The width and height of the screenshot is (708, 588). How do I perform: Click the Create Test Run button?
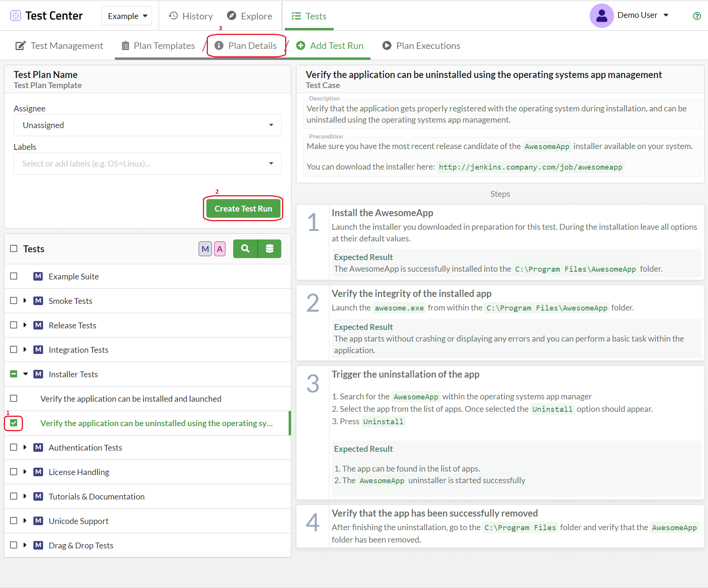tap(243, 209)
